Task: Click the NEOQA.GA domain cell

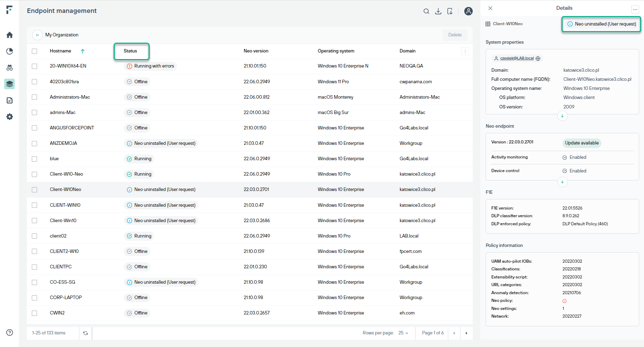Action: pos(411,66)
